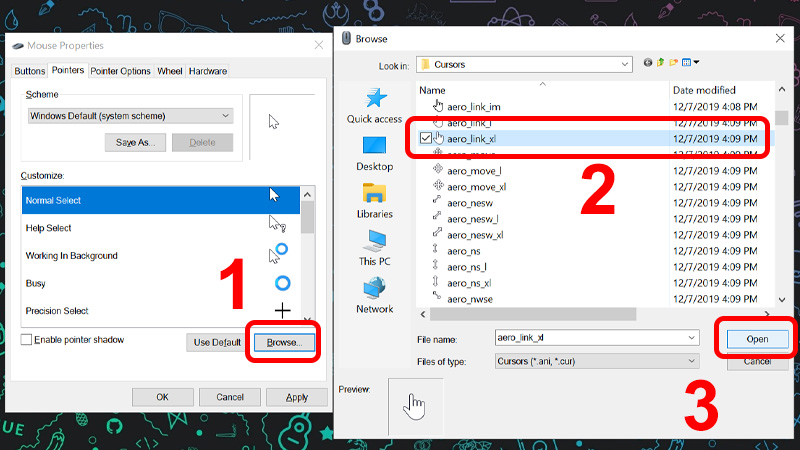800x450 pixels.
Task: Enable pointer shadow checkbox
Action: (27, 340)
